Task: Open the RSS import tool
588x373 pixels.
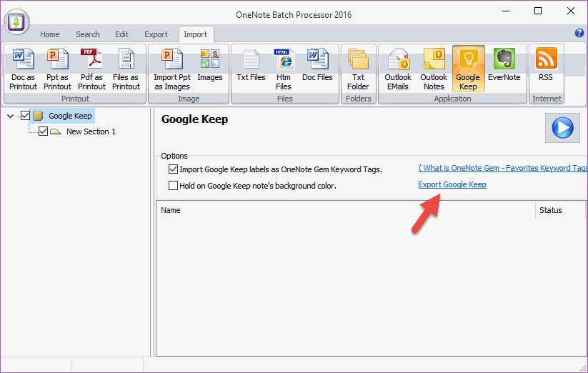Action: tap(546, 64)
